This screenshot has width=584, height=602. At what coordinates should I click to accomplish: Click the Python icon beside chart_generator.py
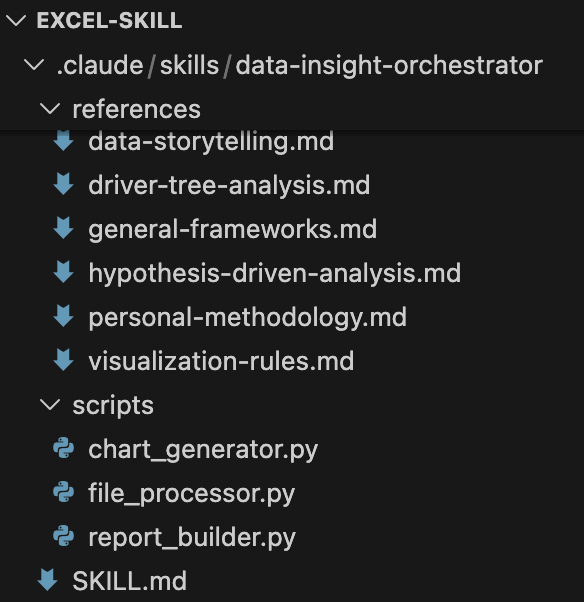click(63, 448)
